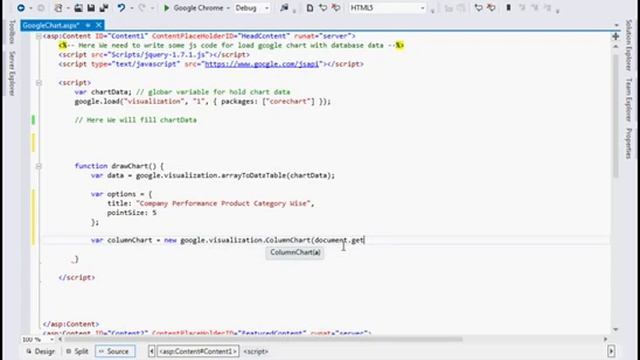
Task: Open the Server Explorer side panel
Action: (12, 73)
